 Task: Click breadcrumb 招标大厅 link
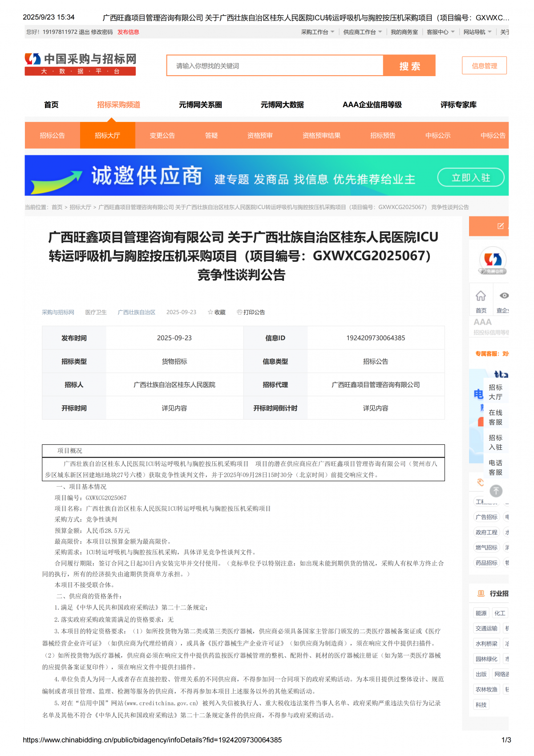(x=80, y=207)
